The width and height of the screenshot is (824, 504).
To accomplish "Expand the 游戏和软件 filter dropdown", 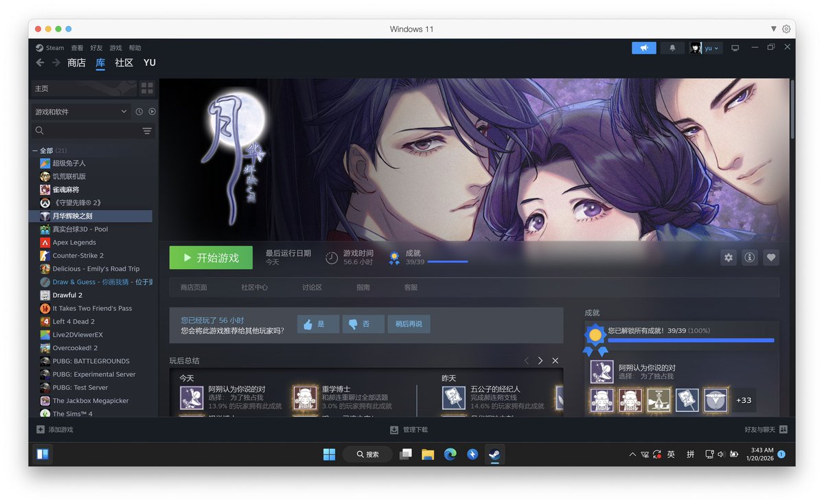I will pos(81,111).
